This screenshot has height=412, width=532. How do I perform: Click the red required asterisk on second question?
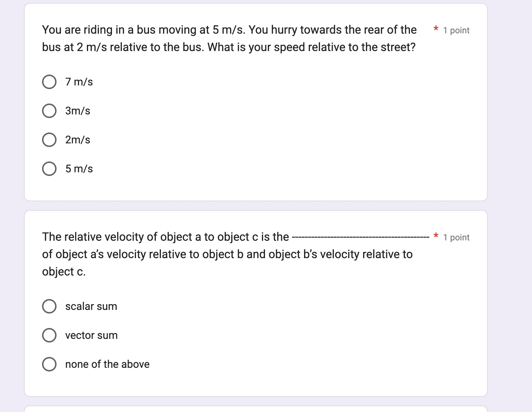coord(436,235)
